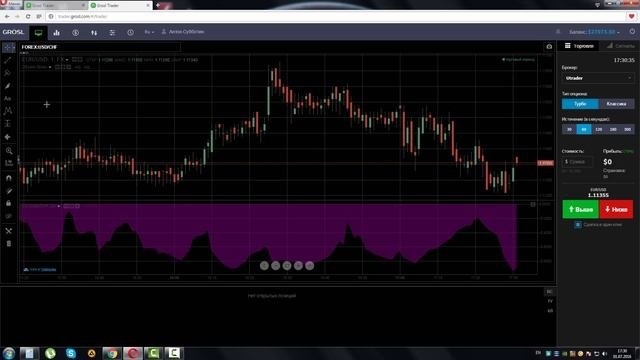Select the crosshair cursor tool
This screenshot has width=640, height=360.
(8, 47)
